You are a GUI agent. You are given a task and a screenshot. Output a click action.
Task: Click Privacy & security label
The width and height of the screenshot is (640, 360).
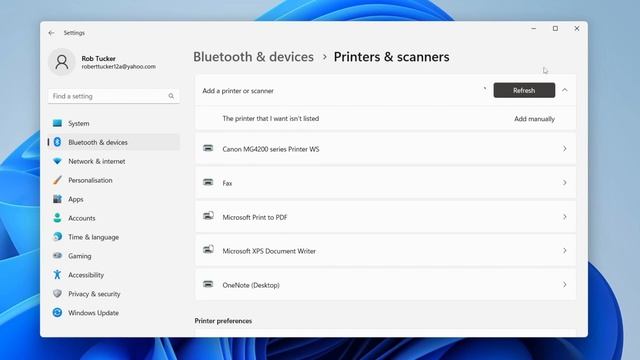pyautogui.click(x=94, y=294)
